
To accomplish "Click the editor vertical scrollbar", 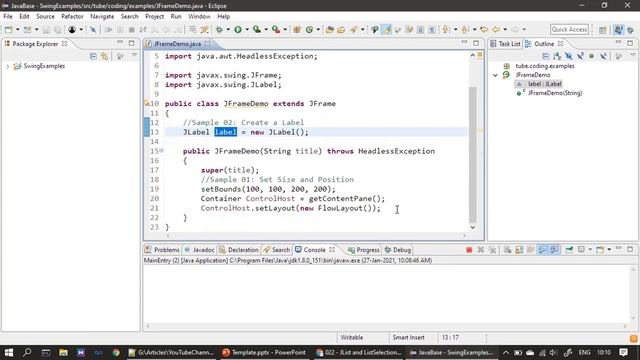I will pyautogui.click(x=473, y=155).
